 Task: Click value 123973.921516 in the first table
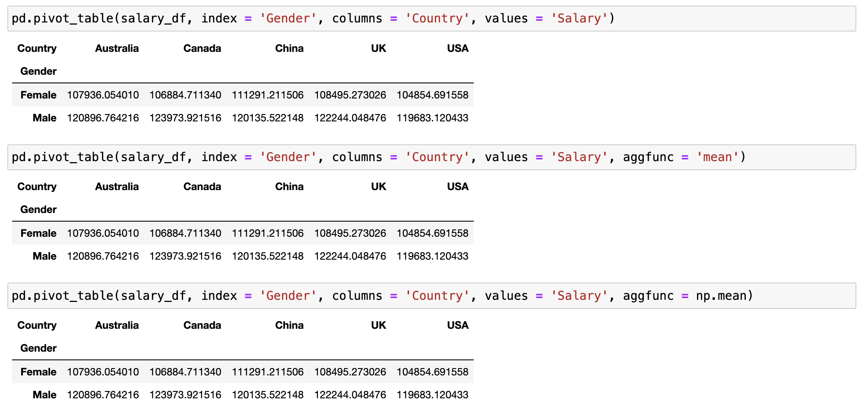(185, 118)
